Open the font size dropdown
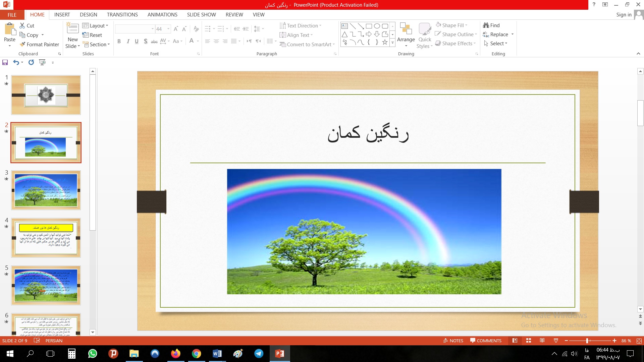This screenshot has height=362, width=644. pos(168,29)
